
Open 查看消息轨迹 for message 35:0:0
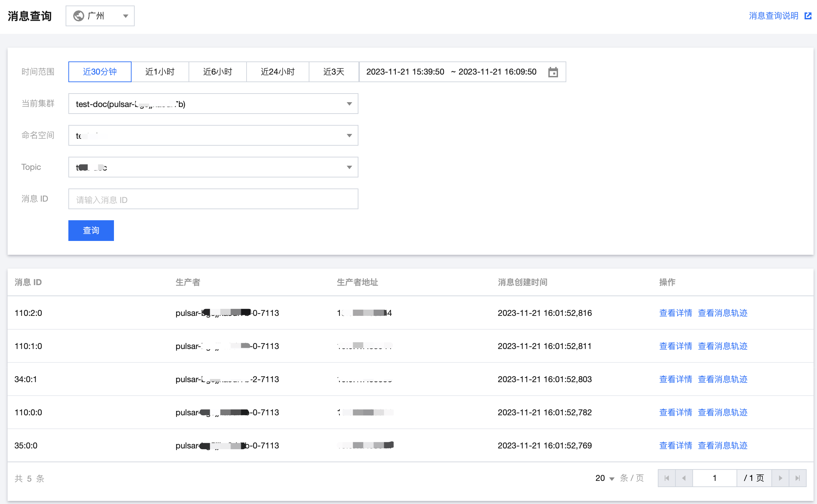[x=722, y=446]
